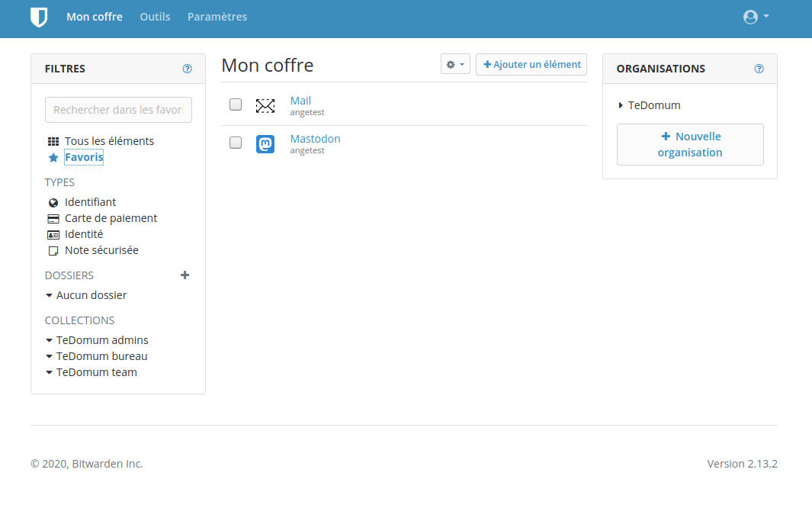The width and height of the screenshot is (812, 521).
Task: Check the Mail item checkbox
Action: click(236, 105)
